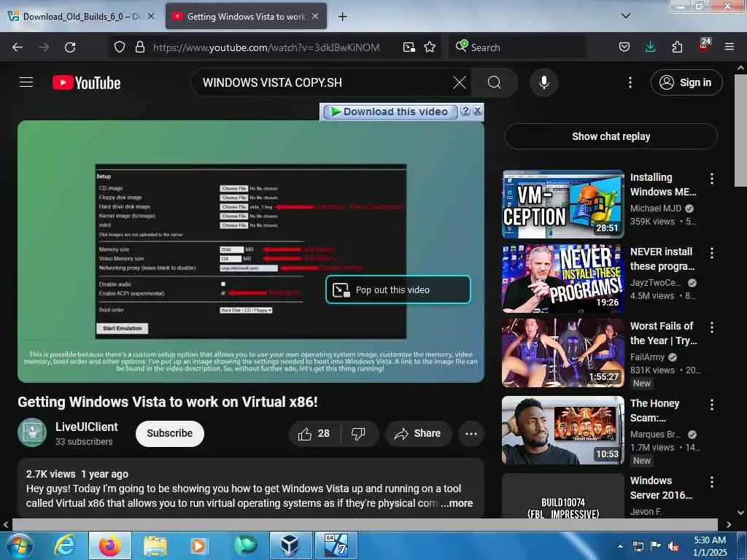Open the LiveUIClient channel avatar
Viewport: 747px width, 560px height.
point(32,432)
